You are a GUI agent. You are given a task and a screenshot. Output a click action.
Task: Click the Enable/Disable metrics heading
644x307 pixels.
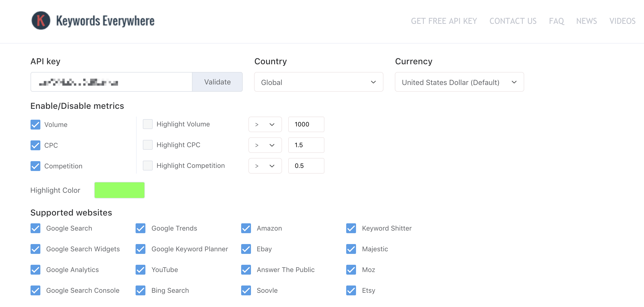click(x=77, y=106)
